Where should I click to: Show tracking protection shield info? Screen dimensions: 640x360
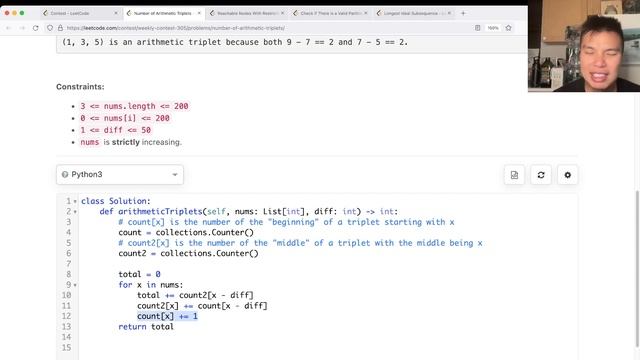[x=50, y=28]
